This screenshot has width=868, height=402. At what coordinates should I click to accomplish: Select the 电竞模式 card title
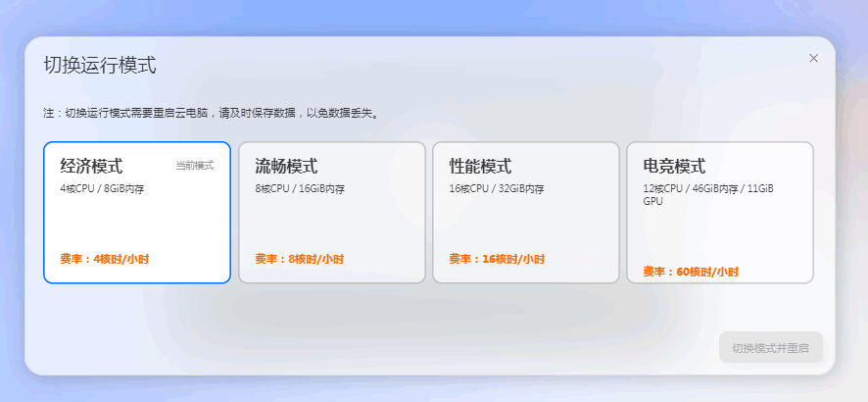coord(674,166)
